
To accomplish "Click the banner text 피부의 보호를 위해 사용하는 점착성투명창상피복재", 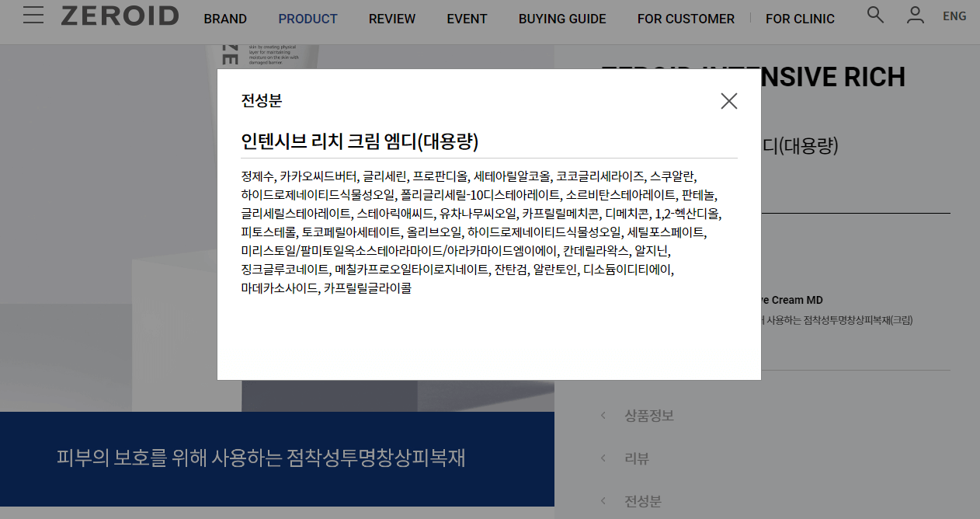I will coord(260,457).
